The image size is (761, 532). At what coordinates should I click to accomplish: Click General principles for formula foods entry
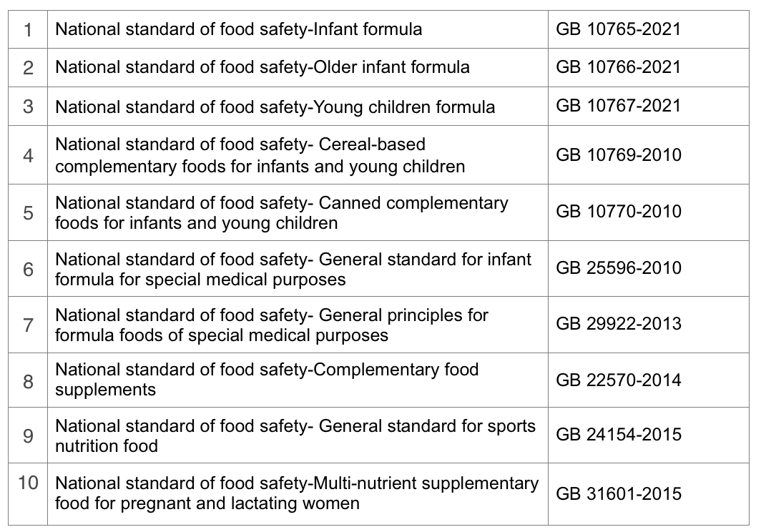271,325
